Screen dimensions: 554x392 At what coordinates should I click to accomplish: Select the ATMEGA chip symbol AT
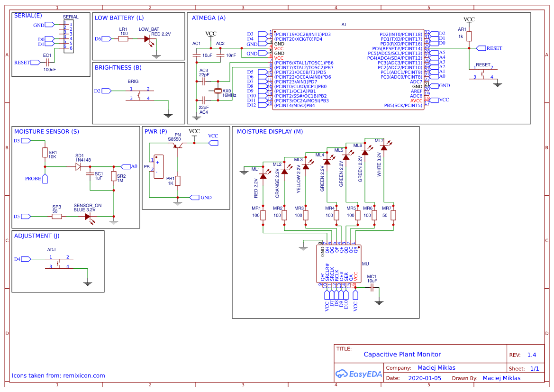348,69
